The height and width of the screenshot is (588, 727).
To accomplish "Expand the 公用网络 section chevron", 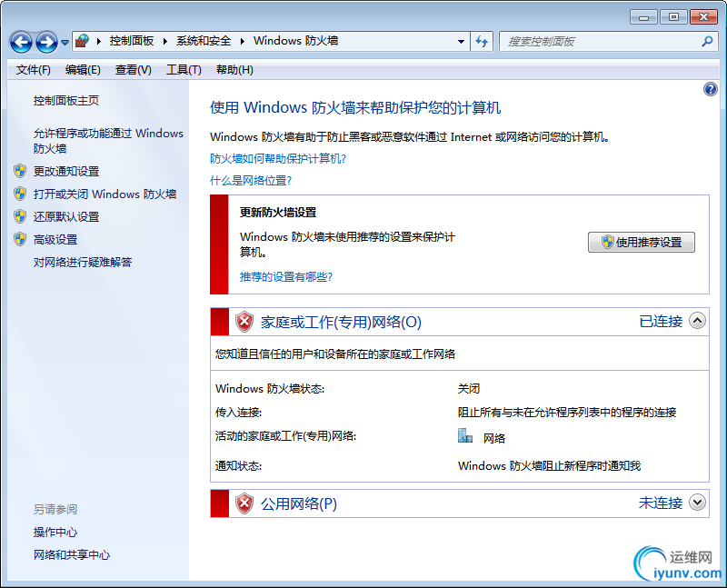I will (x=697, y=503).
